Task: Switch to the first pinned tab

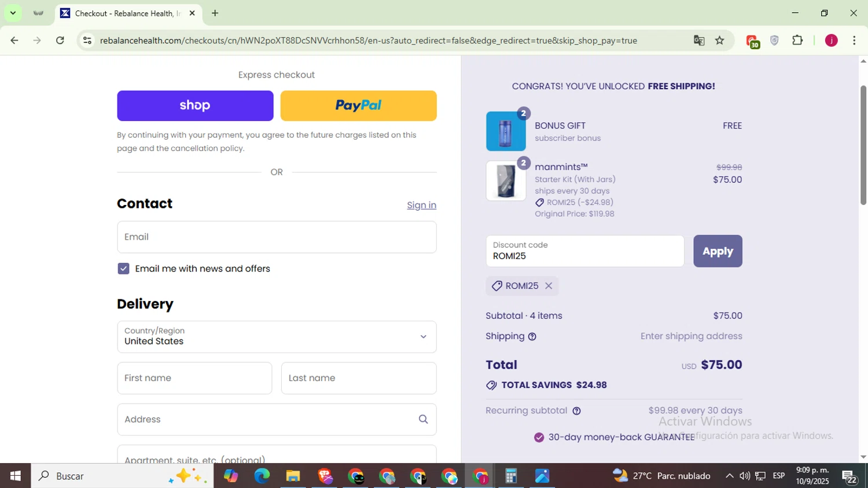Action: [38, 13]
